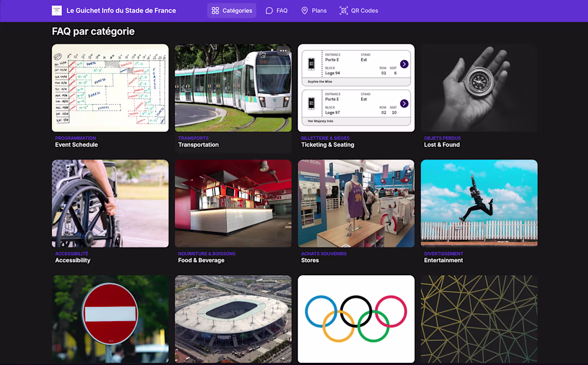Image resolution: width=588 pixels, height=365 pixels.
Task: Click the BILLETTERIE & SIÈGES label
Action: click(x=325, y=138)
